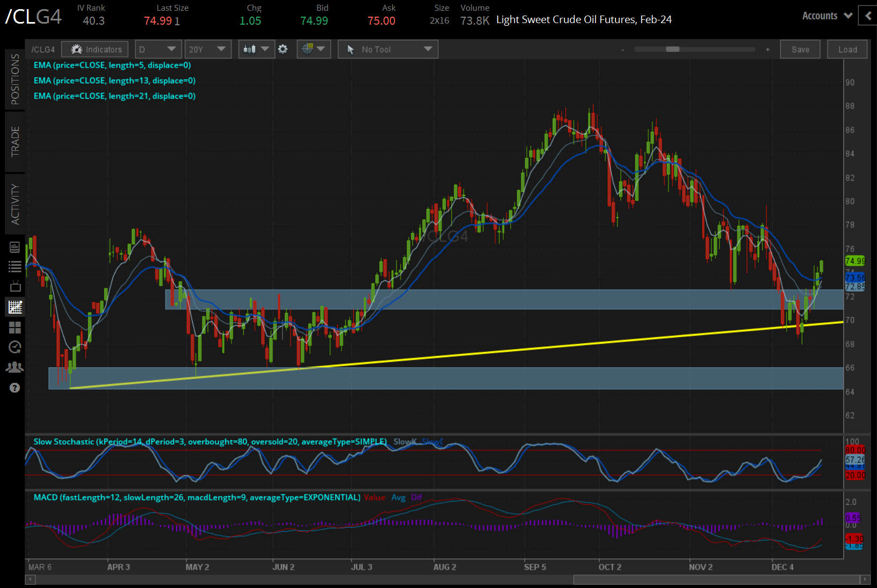Expand the Accounts menu
Viewport: 877px width, 588px height.
click(827, 16)
